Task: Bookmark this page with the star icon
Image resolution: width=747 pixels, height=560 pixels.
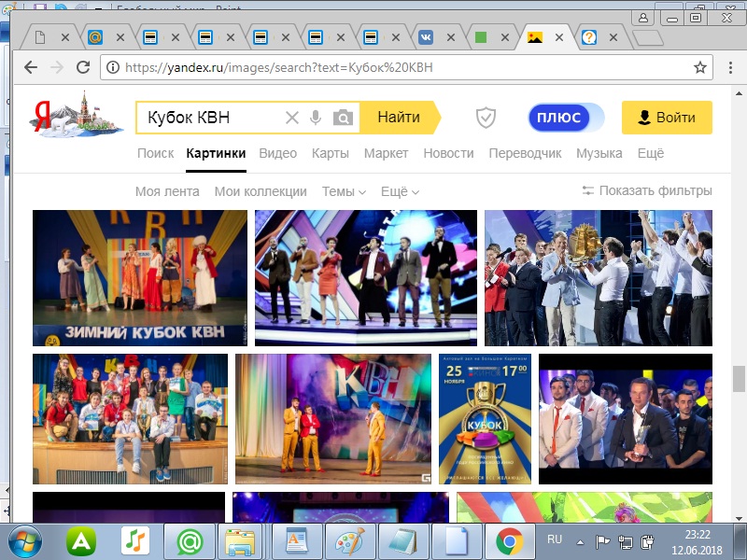Action: [x=699, y=67]
